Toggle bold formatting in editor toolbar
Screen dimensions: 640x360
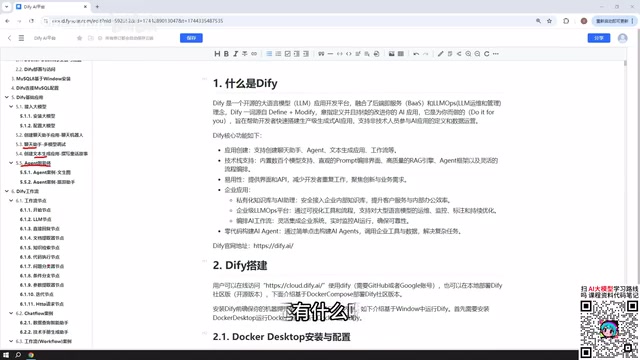point(226,54)
